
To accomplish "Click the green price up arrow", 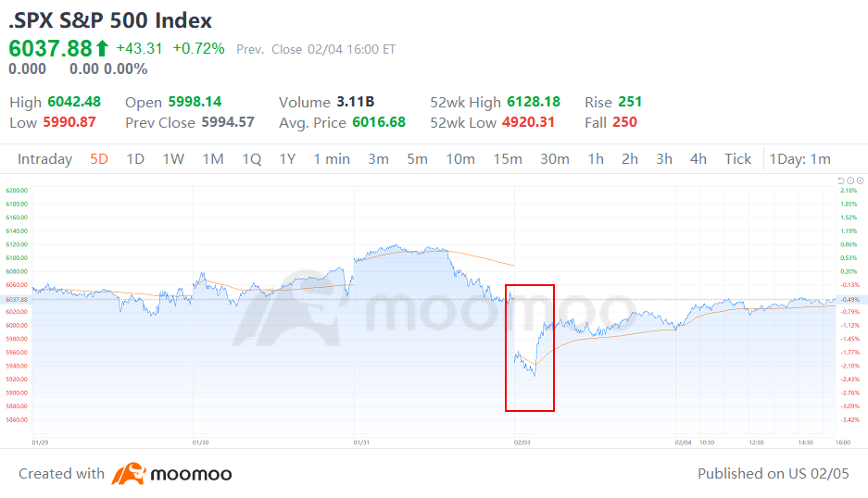I will 102,48.
